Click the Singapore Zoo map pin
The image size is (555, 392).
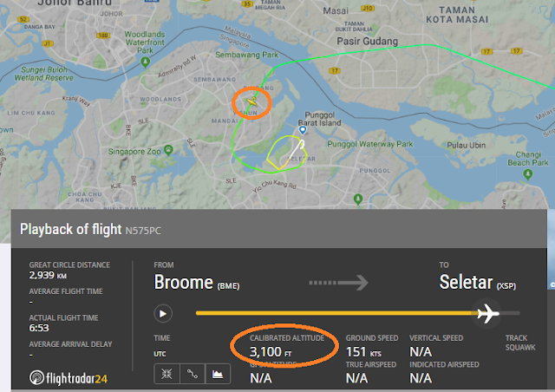[169, 150]
